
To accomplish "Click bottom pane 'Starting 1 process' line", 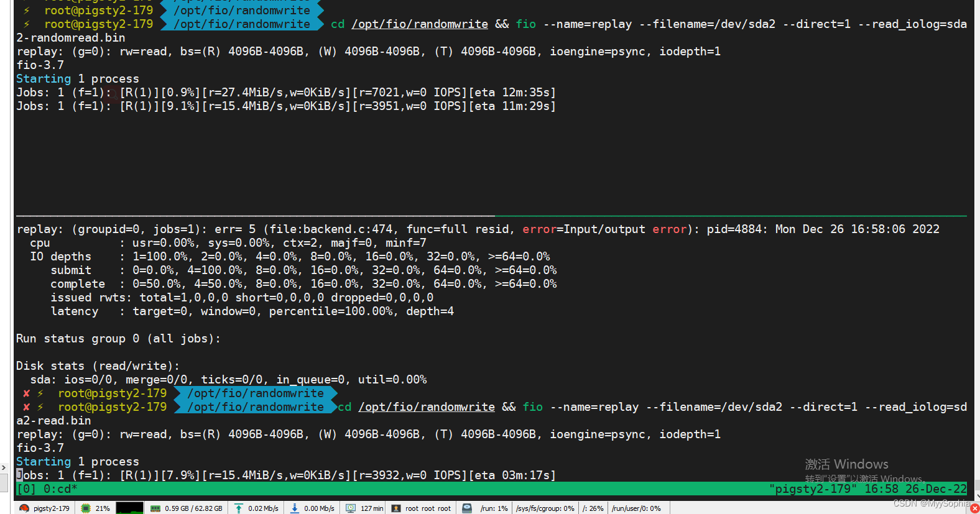I will [78, 462].
